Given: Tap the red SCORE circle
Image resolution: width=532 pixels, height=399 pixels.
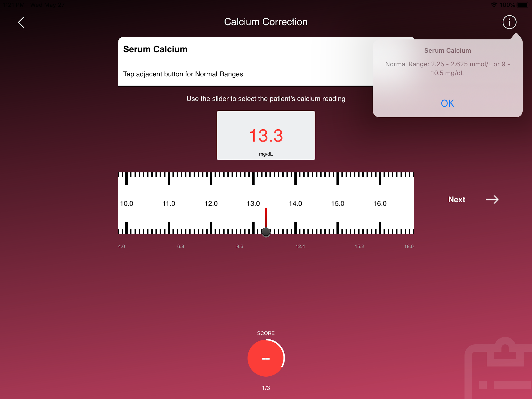Looking at the screenshot, I should tap(266, 358).
